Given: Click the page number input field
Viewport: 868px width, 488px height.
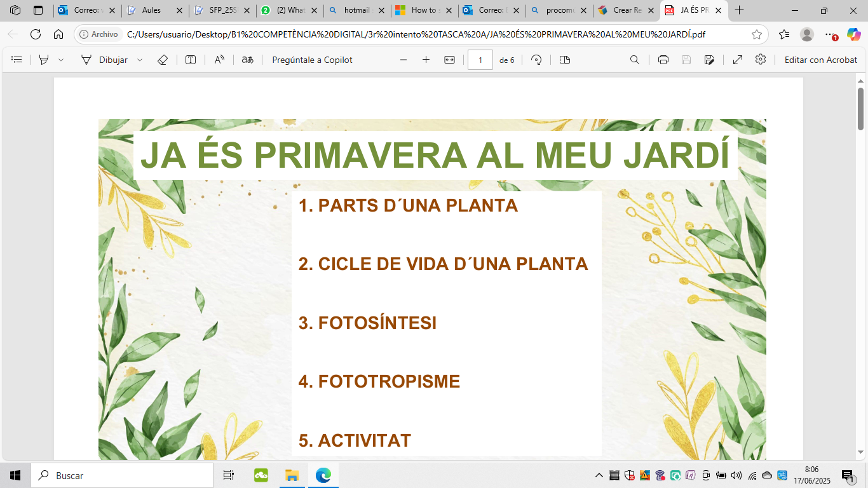Looking at the screenshot, I should click(480, 60).
